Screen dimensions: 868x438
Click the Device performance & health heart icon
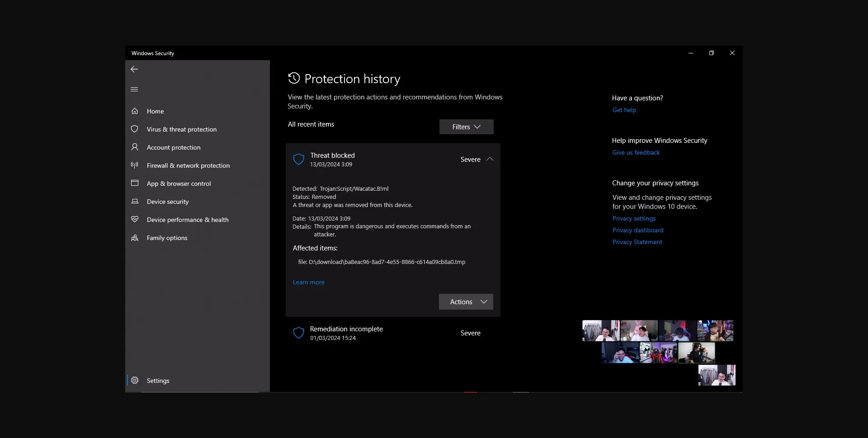point(135,220)
